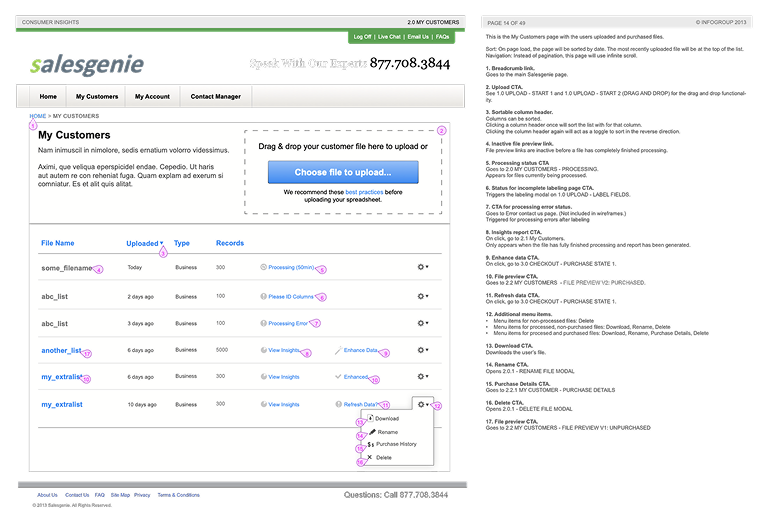
Task: Open the My Customers navigation tab
Action: pos(97,96)
